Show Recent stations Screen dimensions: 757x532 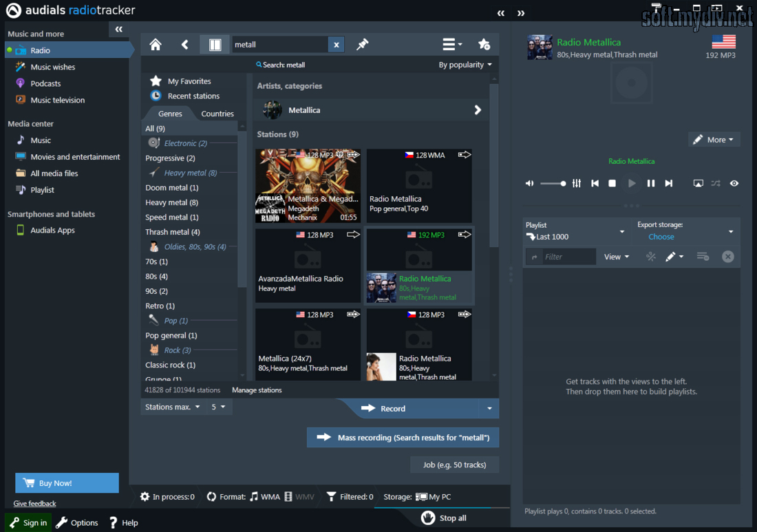(193, 96)
